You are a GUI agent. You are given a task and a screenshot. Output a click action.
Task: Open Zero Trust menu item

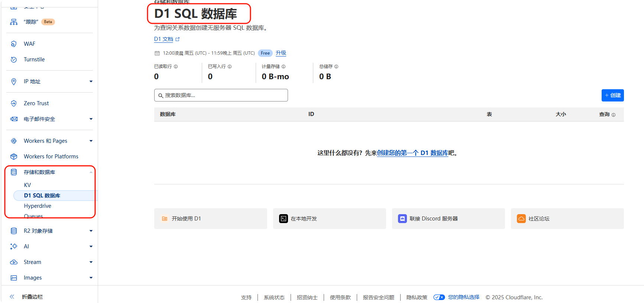tap(36, 103)
